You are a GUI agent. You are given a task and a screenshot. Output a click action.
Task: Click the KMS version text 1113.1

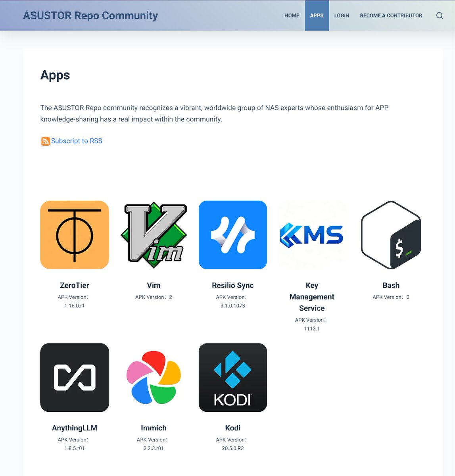pyautogui.click(x=312, y=328)
